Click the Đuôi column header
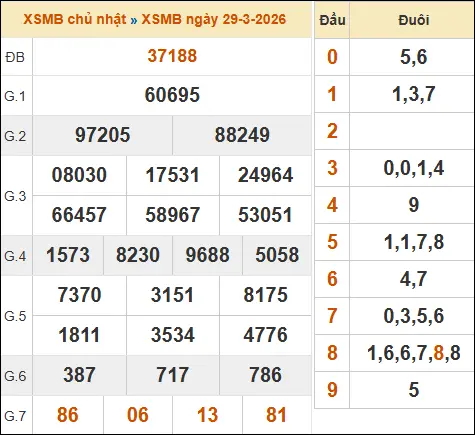 (x=413, y=20)
